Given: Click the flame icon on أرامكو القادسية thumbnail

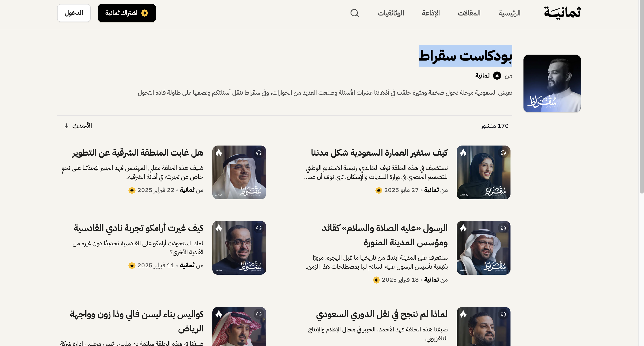Looking at the screenshot, I should click(x=219, y=228).
